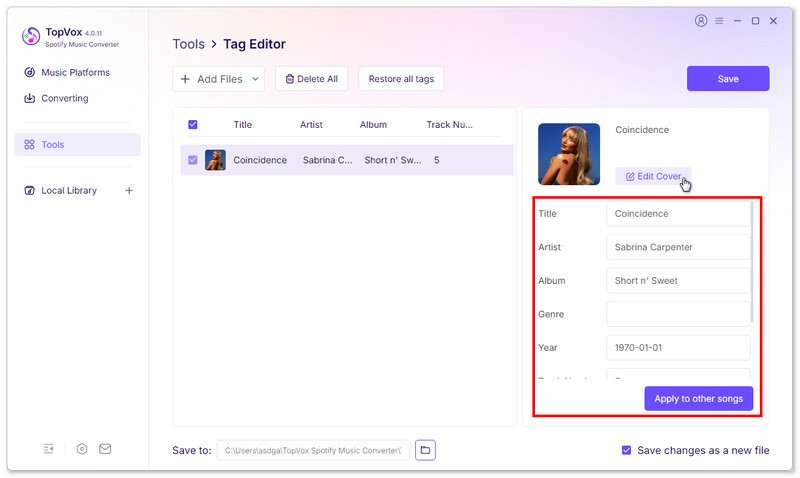Click the Sabrina C... artist cell
800x478 pixels.
328,160
